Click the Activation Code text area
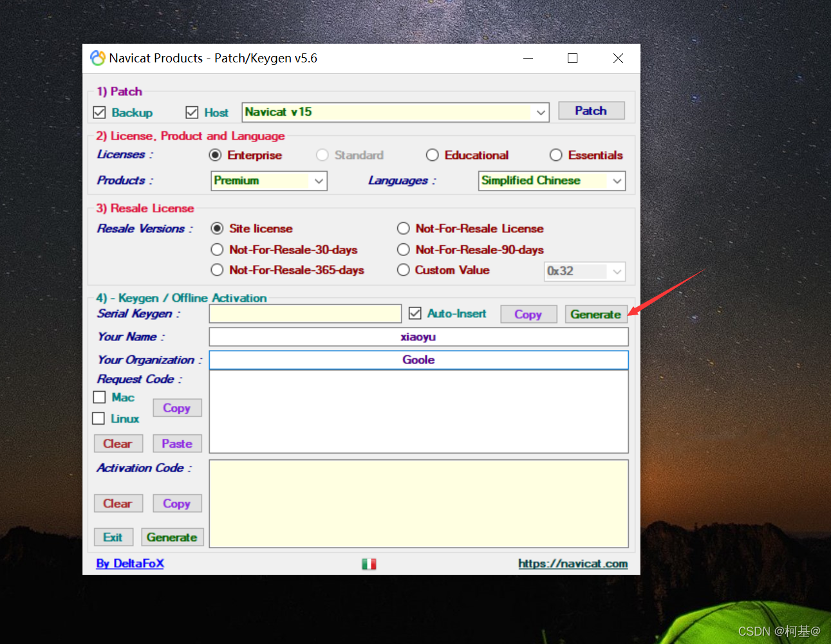 coord(418,504)
